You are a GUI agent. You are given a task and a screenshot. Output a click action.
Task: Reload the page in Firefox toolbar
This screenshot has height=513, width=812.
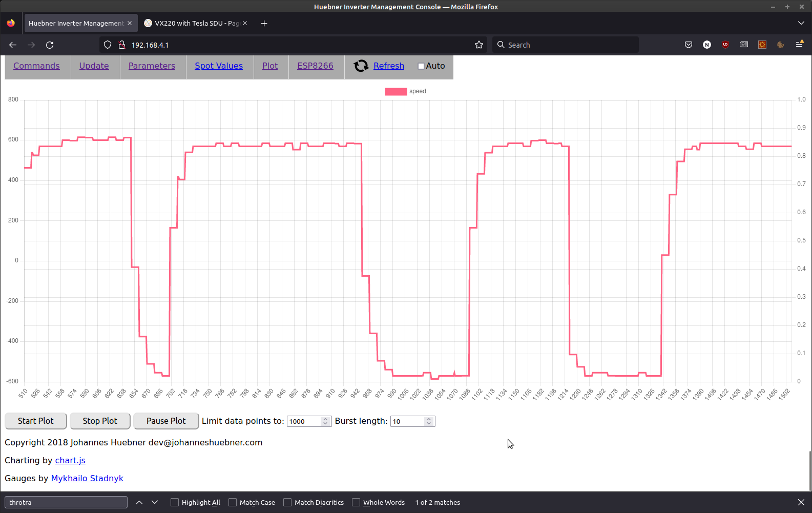click(x=50, y=45)
